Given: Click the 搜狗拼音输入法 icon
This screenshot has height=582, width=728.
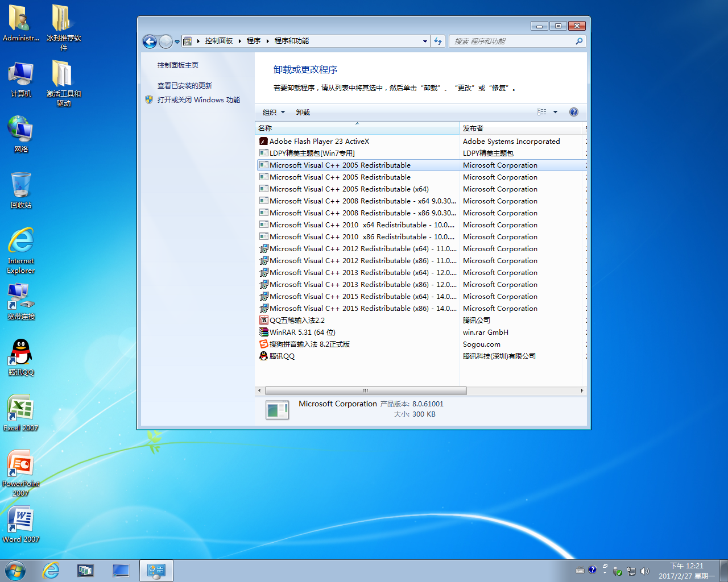Looking at the screenshot, I should tap(263, 344).
